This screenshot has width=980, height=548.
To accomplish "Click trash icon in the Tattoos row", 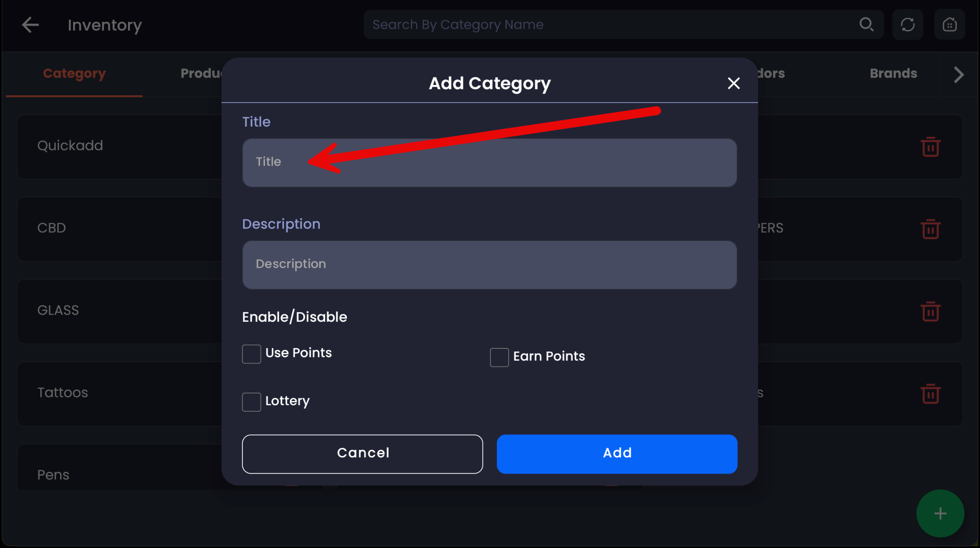I will point(930,394).
